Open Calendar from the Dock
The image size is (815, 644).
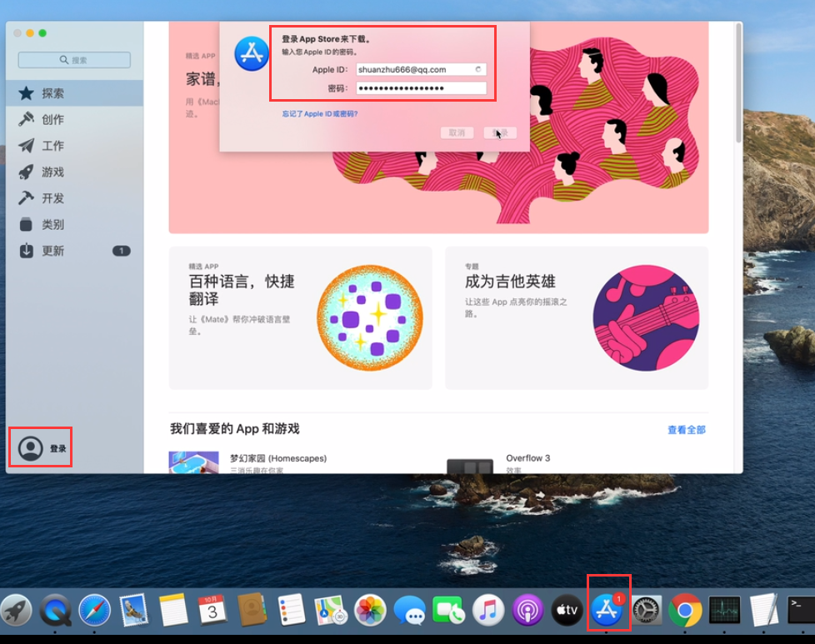212,610
